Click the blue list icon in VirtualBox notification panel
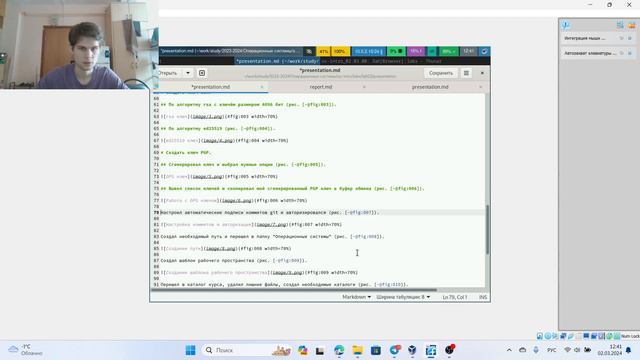Screen dimensions: 640x360 coord(620,25)
